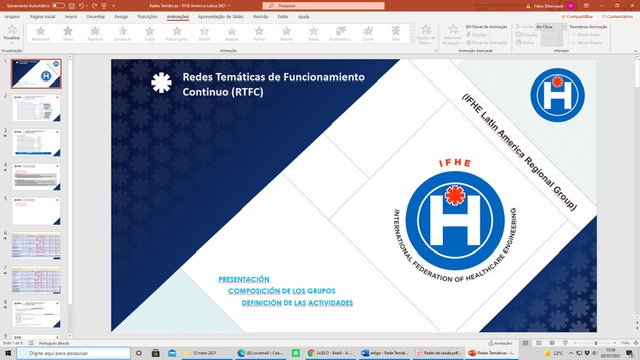Open the Arquivo menu
The image size is (640, 360).
pos(12,17)
